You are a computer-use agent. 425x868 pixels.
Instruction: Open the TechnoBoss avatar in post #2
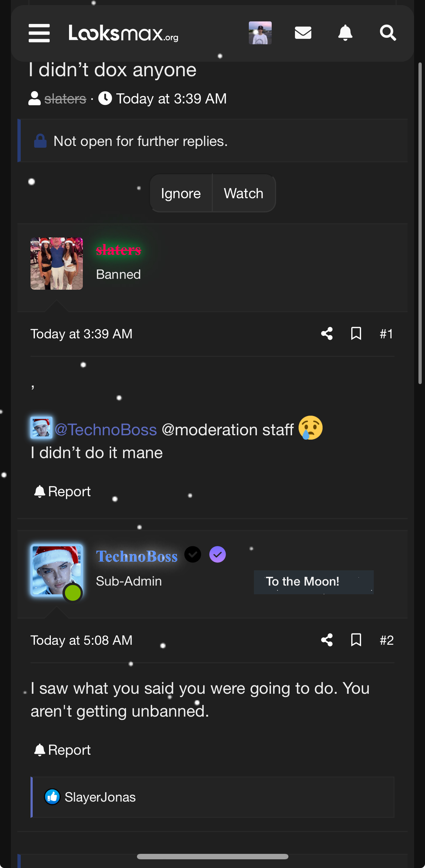(x=57, y=570)
